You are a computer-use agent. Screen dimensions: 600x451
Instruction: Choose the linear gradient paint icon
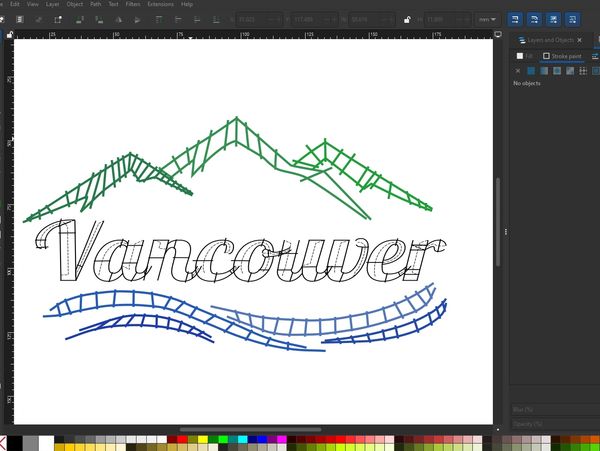(544, 70)
